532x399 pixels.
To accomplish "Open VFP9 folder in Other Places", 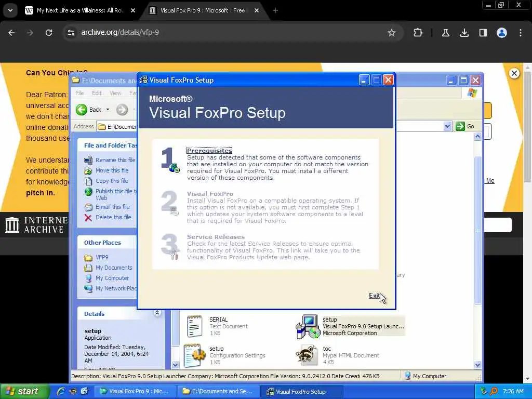I will [102, 257].
